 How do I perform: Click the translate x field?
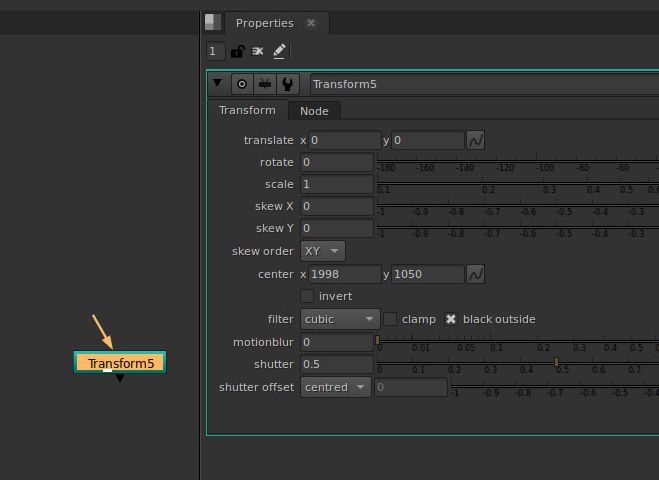345,140
